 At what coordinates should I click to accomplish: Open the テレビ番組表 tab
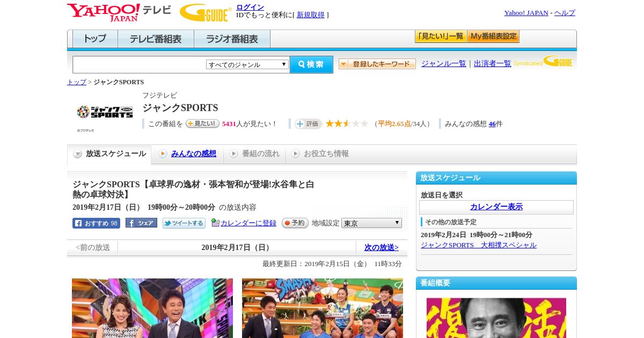[x=156, y=39]
